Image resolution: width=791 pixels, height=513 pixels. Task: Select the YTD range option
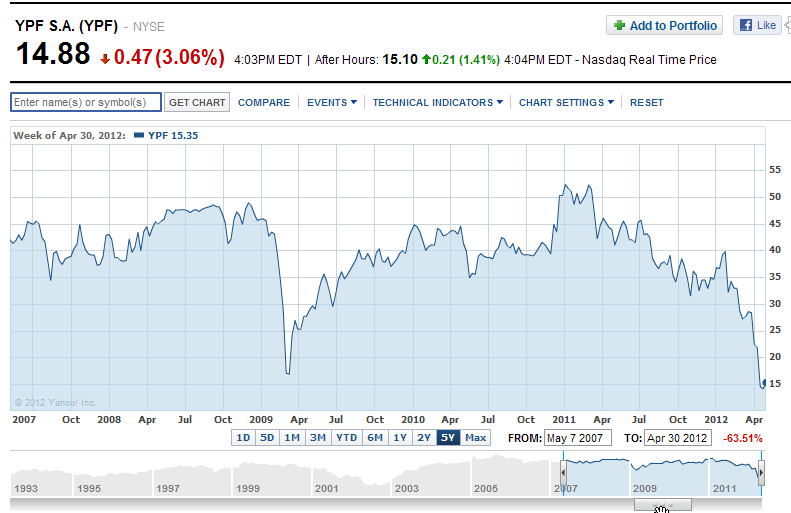click(346, 438)
